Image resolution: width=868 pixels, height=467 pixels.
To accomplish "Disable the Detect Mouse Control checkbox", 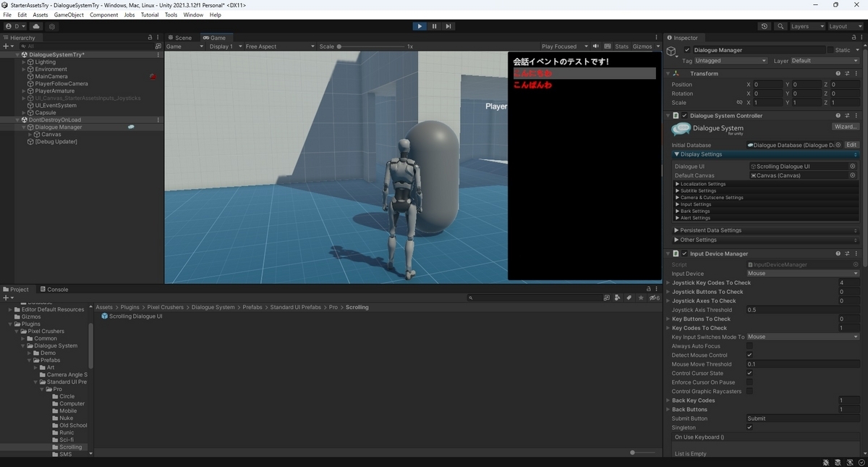I will coord(750,355).
